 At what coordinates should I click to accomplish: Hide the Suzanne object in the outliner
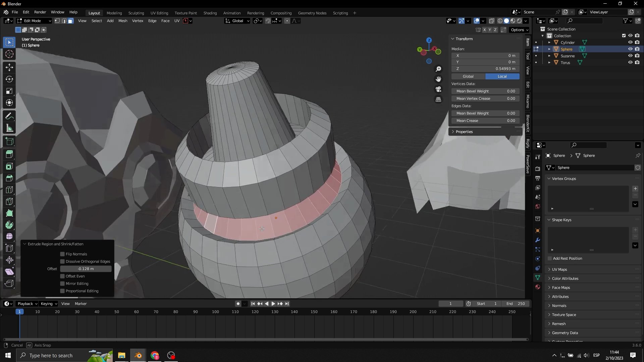pos(631,56)
